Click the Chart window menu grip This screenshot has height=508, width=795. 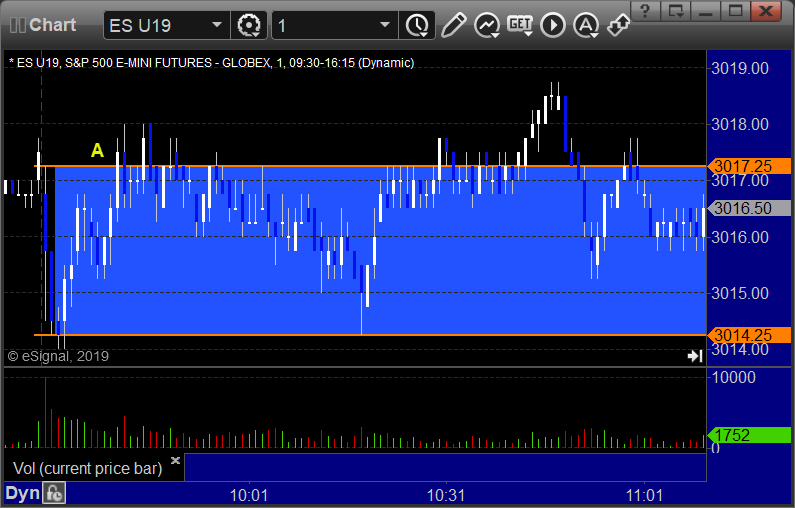(18, 25)
